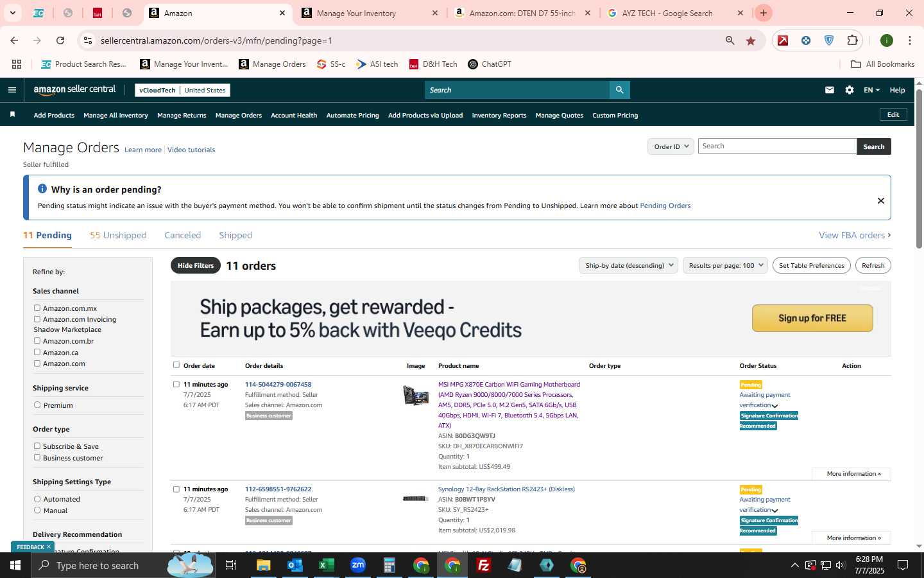Click Synology RackStation product thumbnail
Screen dimensions: 924x578
[x=415, y=498]
